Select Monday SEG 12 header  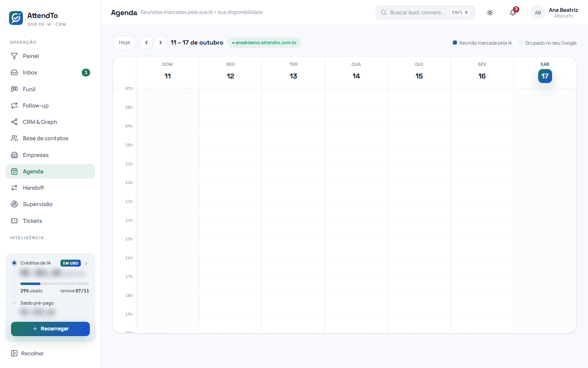point(230,72)
